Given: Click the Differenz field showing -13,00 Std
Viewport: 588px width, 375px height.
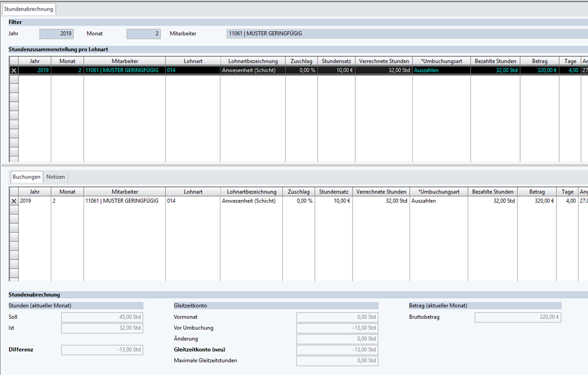Looking at the screenshot, I should point(102,350).
